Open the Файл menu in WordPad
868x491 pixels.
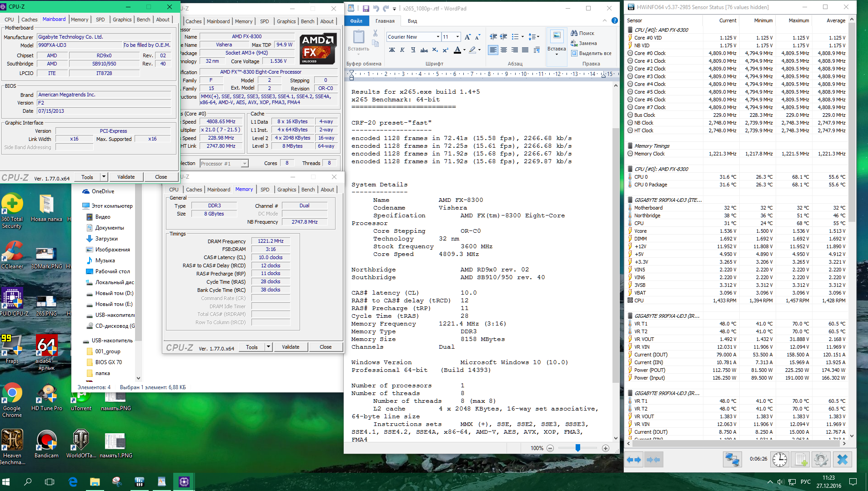click(356, 21)
